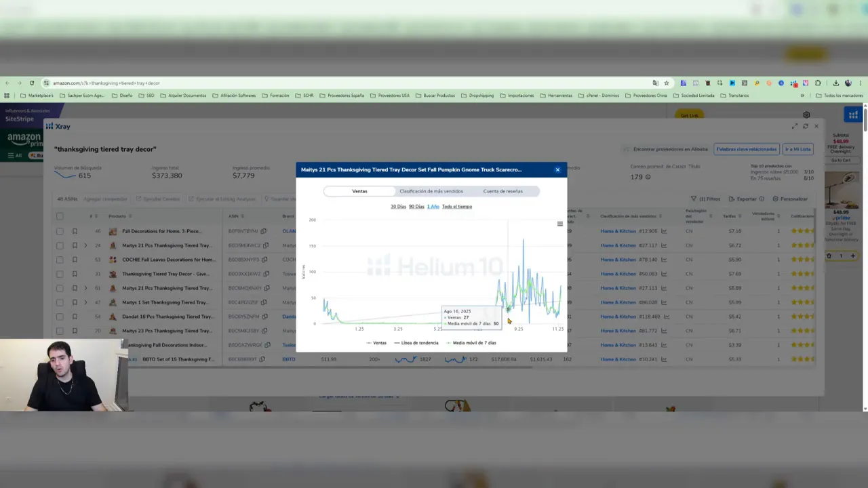Check the select-all checkbox in the table header
The height and width of the screenshot is (488, 868).
click(x=60, y=216)
